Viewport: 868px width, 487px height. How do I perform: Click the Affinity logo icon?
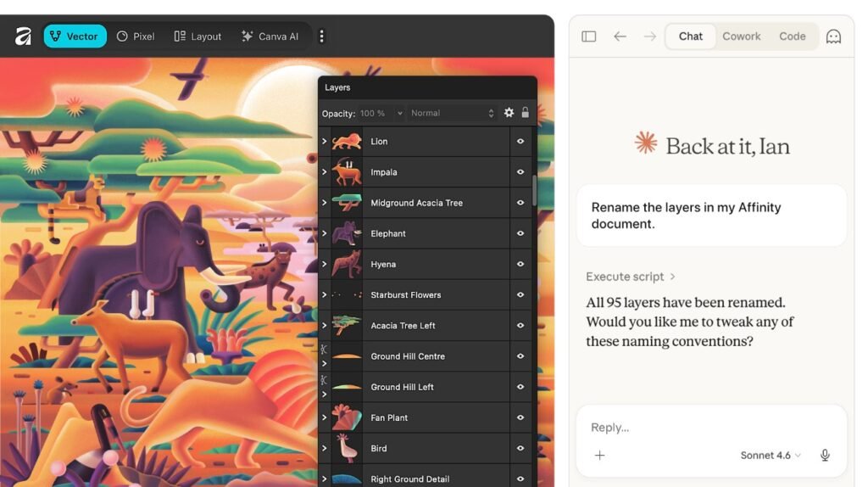23,36
